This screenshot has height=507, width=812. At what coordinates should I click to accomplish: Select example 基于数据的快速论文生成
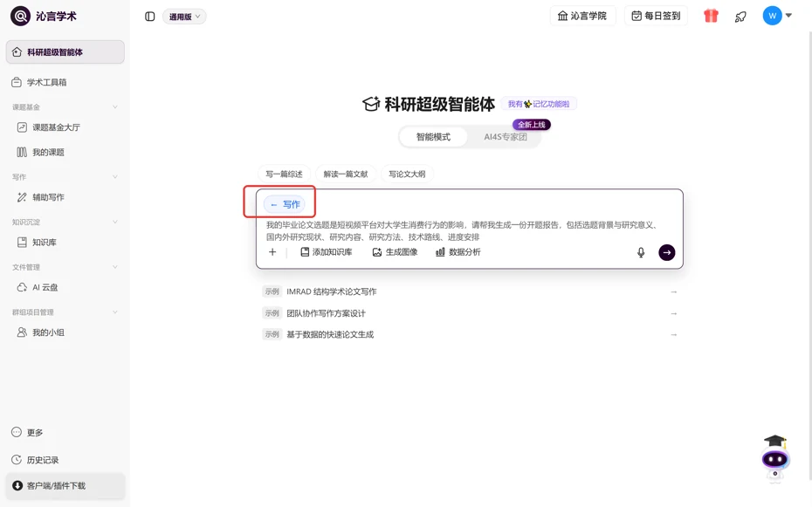click(470, 335)
